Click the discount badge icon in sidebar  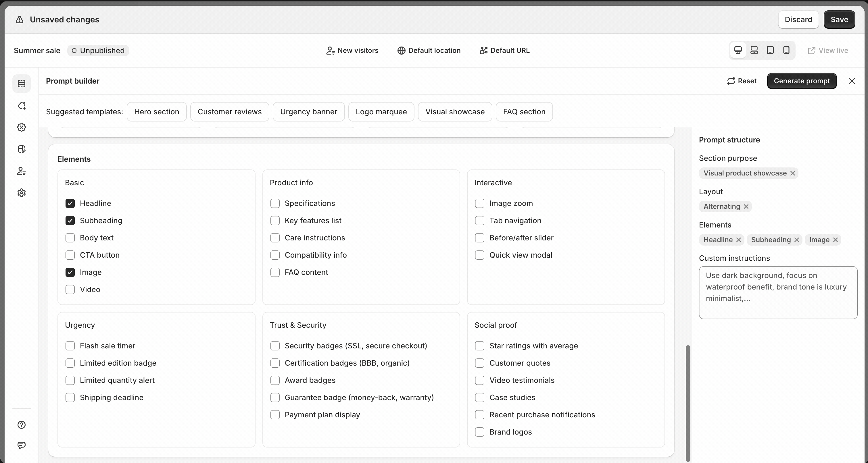tap(22, 127)
